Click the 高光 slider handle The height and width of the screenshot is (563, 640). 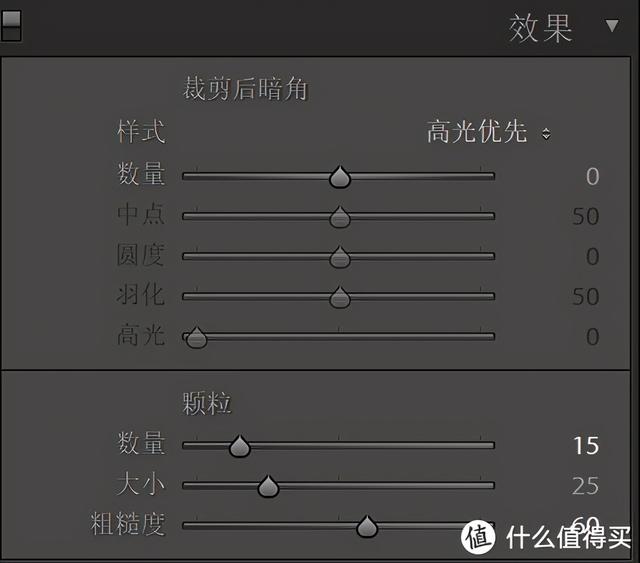click(196, 337)
